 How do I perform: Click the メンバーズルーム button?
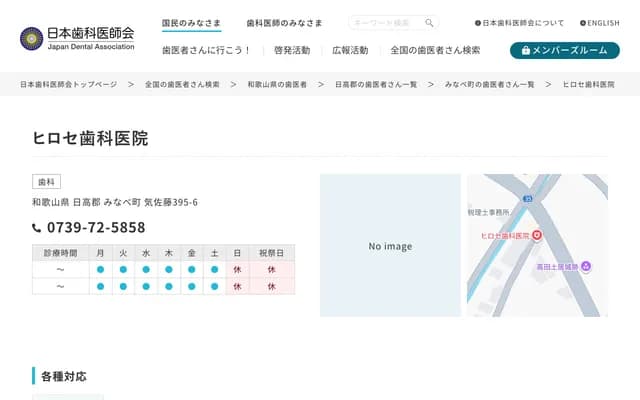pyautogui.click(x=564, y=50)
